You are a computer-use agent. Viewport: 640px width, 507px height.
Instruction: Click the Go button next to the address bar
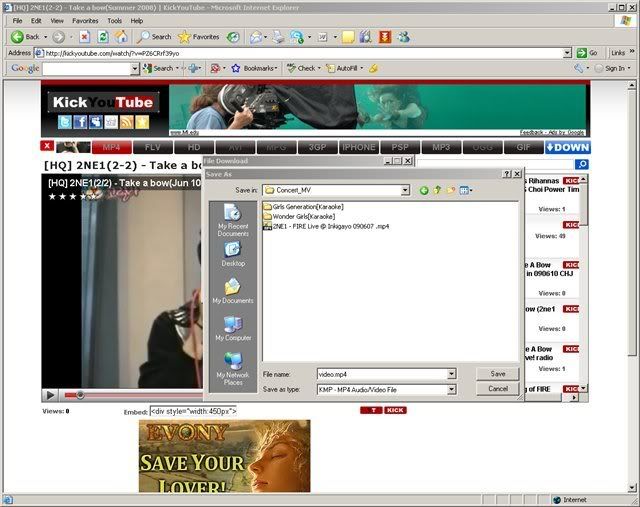[587, 53]
